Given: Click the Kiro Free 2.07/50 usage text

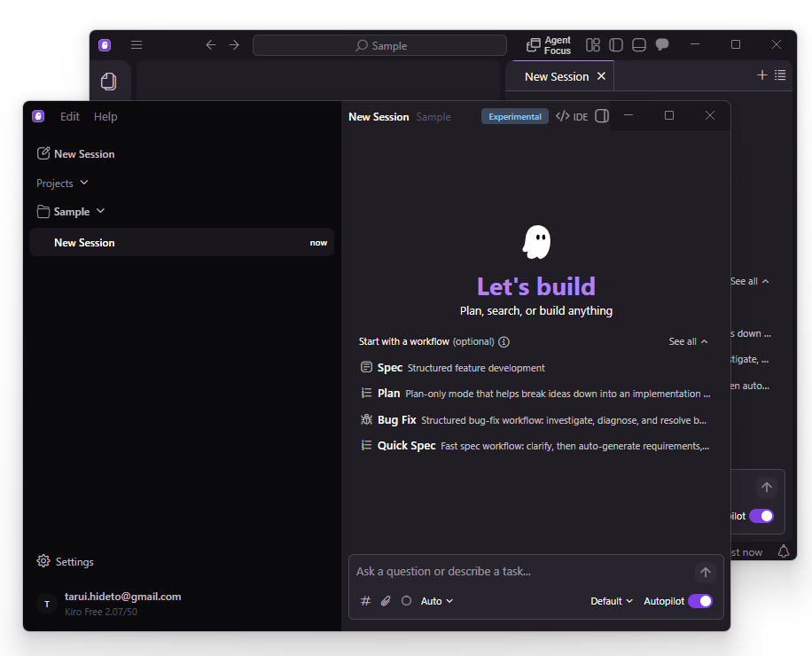Looking at the screenshot, I should coord(101,612).
